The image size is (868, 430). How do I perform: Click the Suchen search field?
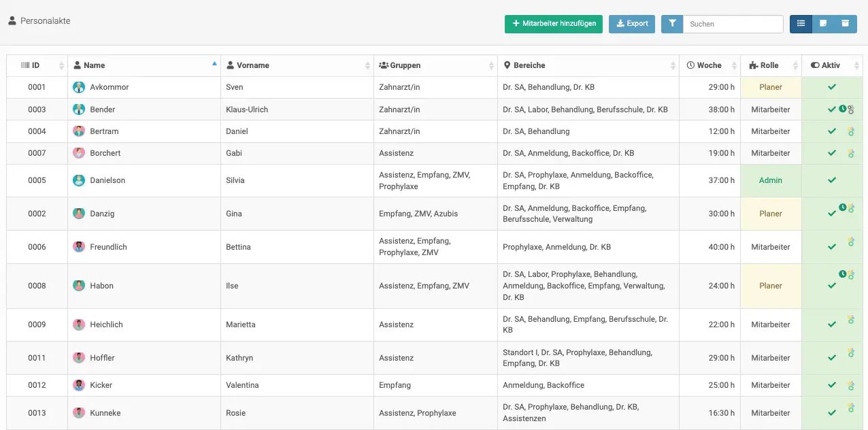pyautogui.click(x=733, y=24)
